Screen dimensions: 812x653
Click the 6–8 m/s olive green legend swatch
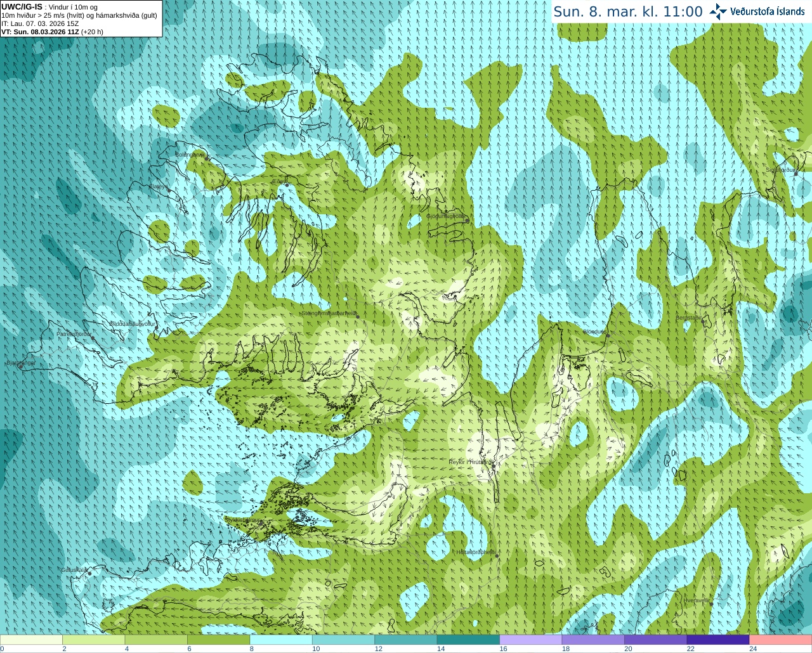click(218, 640)
